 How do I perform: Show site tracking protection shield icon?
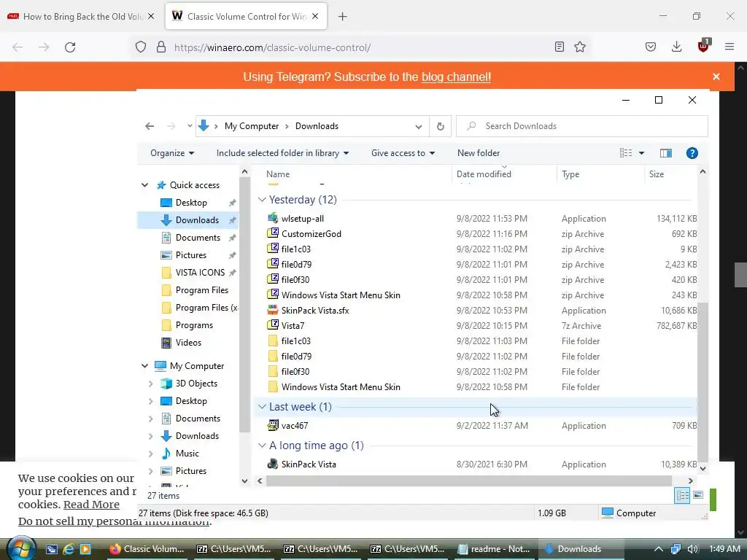(x=141, y=47)
